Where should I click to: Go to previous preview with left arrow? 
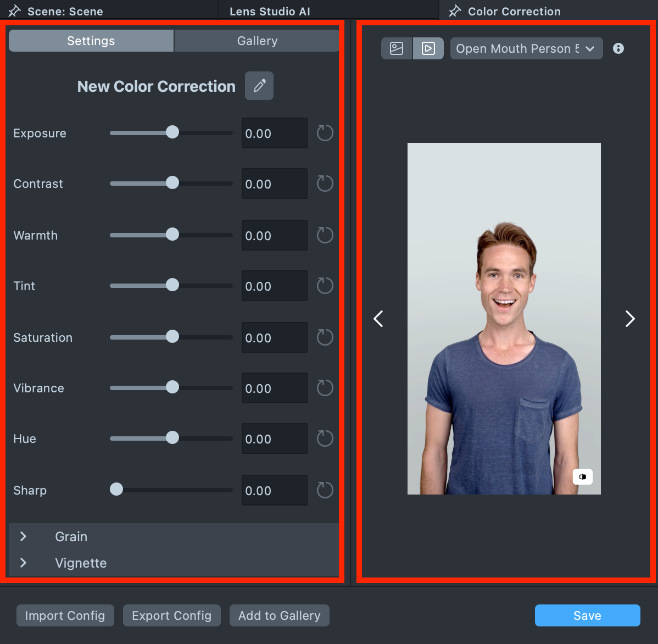tap(378, 319)
